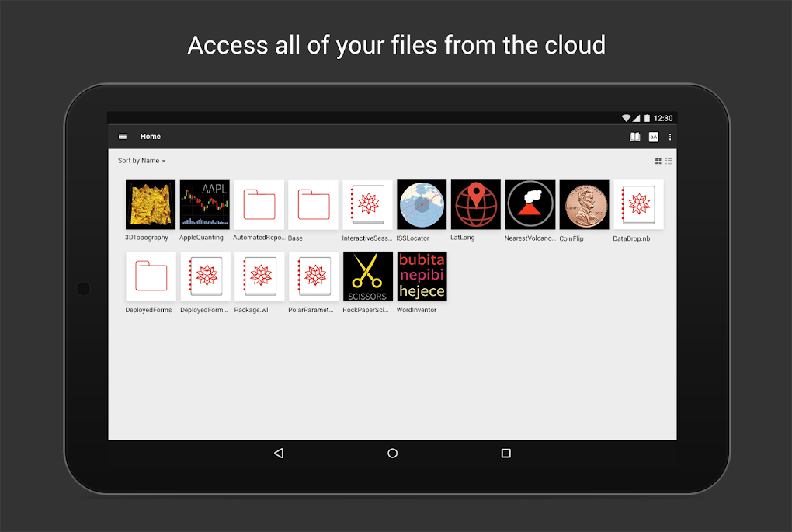Open the LatLong red globe icon

(475, 204)
